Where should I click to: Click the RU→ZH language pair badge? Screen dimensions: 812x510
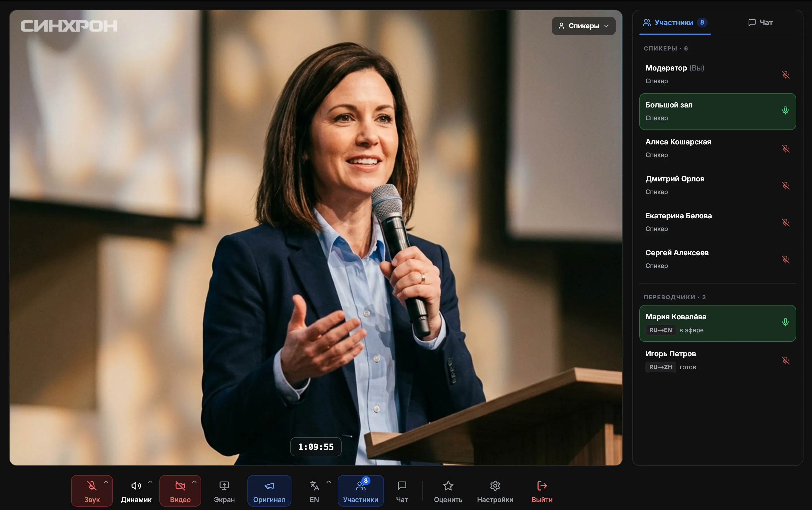(660, 367)
